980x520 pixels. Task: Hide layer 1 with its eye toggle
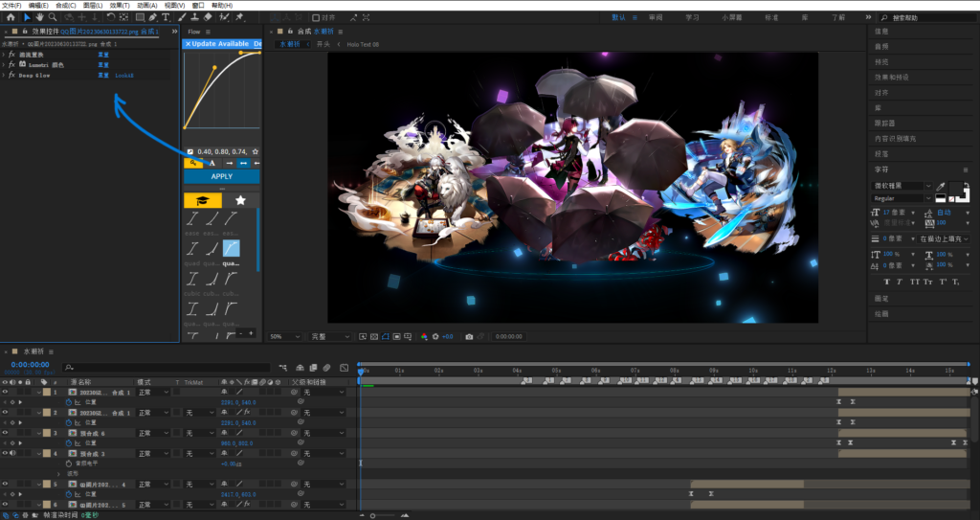5,393
